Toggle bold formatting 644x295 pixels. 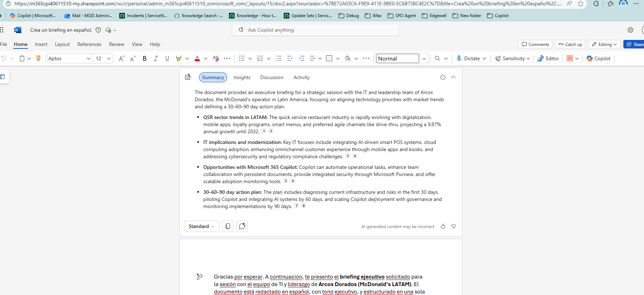[x=145, y=58]
